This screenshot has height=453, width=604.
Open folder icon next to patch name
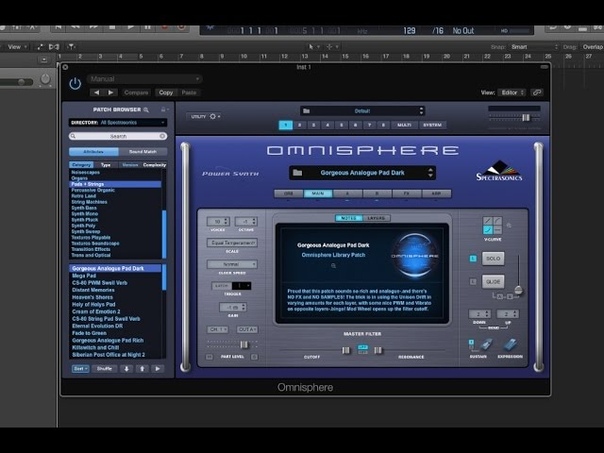point(297,173)
